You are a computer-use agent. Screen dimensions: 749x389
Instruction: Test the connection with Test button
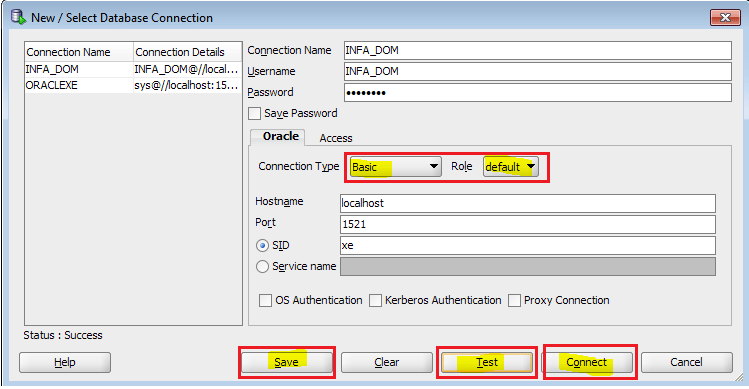[x=487, y=362]
